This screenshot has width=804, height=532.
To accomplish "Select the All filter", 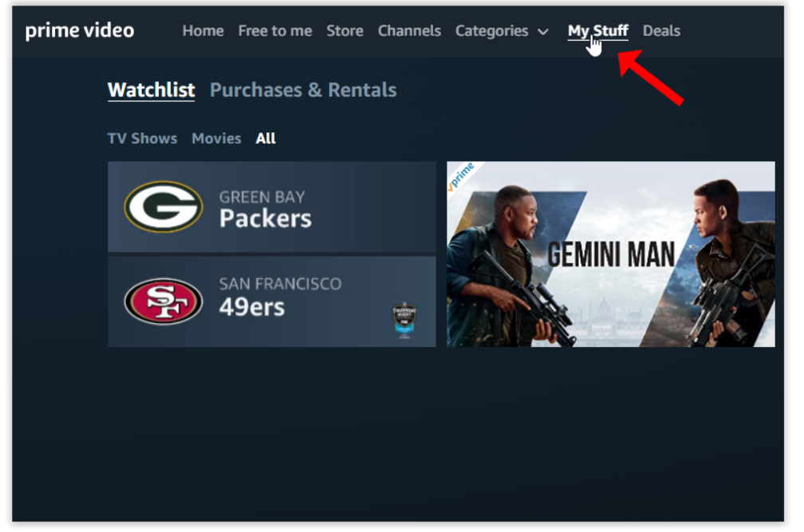I will click(x=266, y=138).
